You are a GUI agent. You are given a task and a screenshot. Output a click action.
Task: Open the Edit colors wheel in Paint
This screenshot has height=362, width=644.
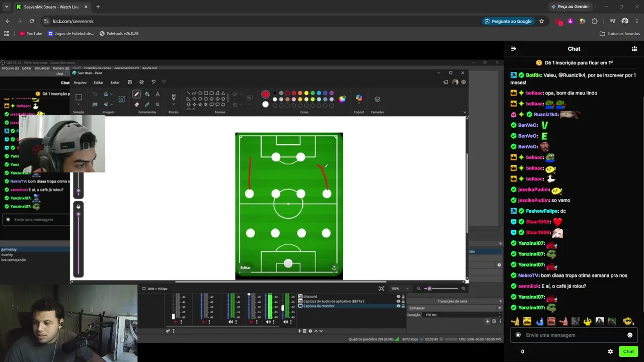point(342,99)
